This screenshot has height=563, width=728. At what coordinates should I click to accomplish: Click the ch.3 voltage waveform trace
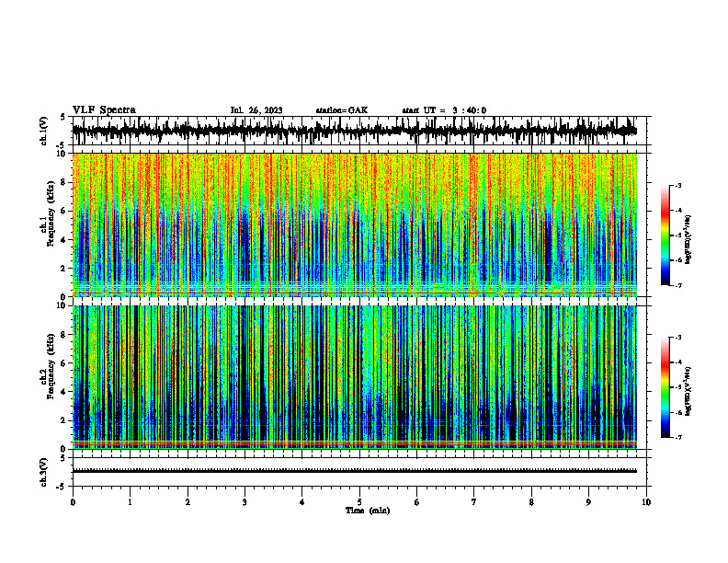point(354,471)
